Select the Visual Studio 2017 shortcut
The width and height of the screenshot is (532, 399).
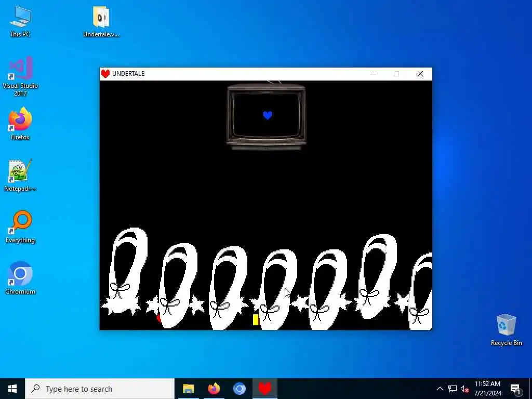pyautogui.click(x=20, y=76)
